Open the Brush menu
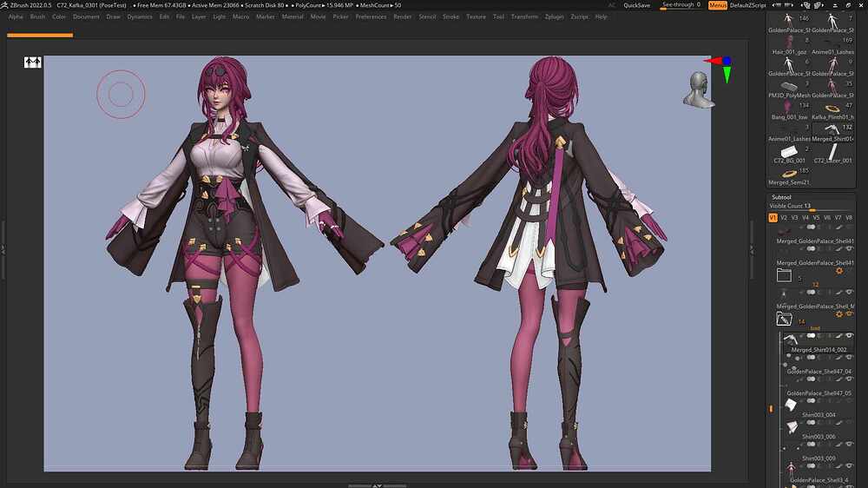The image size is (868, 488). click(x=37, y=16)
